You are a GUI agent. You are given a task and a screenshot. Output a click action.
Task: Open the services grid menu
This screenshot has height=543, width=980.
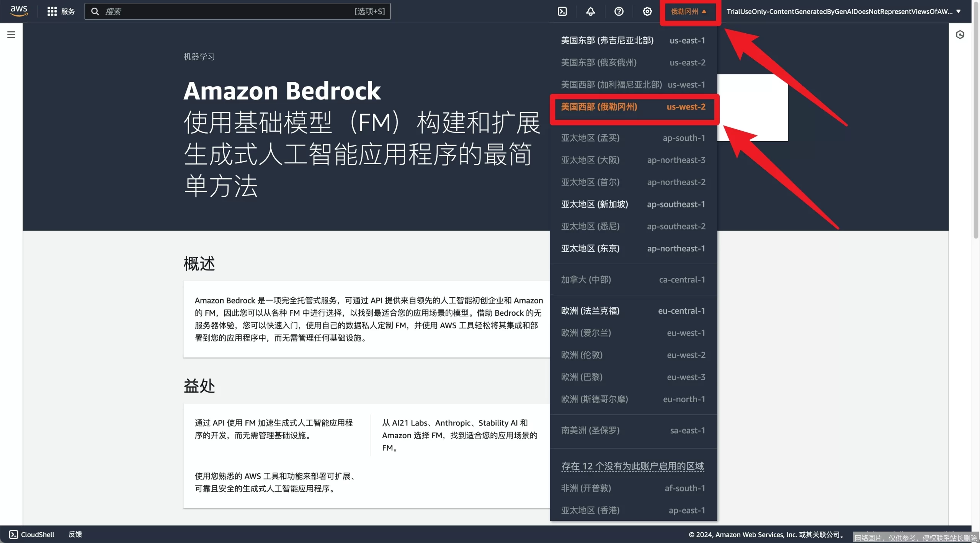pos(52,11)
